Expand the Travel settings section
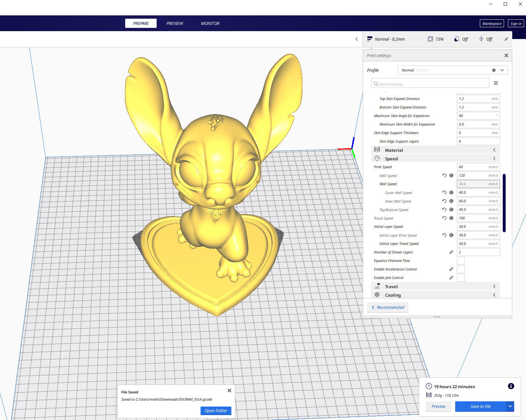Screen dimensions: 526x420 [435, 286]
